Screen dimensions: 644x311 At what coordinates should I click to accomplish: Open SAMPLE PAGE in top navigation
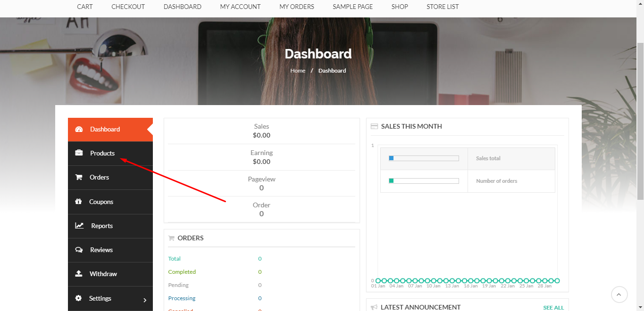point(353,7)
